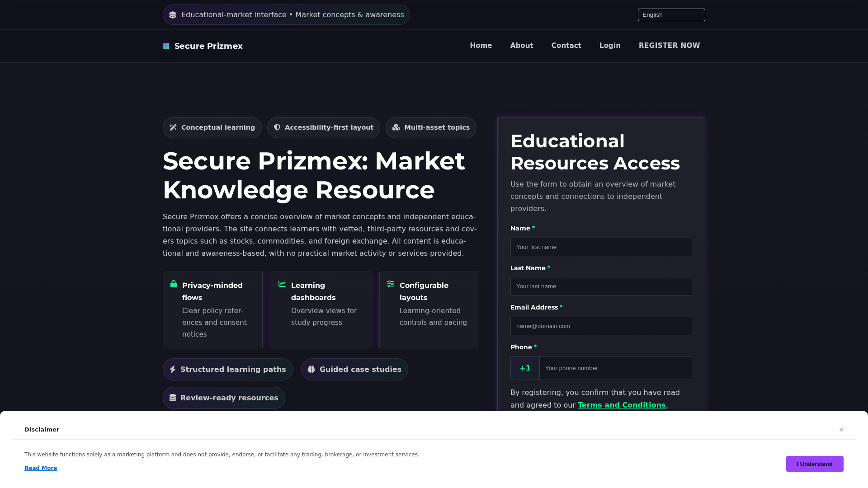Click the lock icon on Privacy-minded flows
Screen dimensions: 868x488
point(174,284)
